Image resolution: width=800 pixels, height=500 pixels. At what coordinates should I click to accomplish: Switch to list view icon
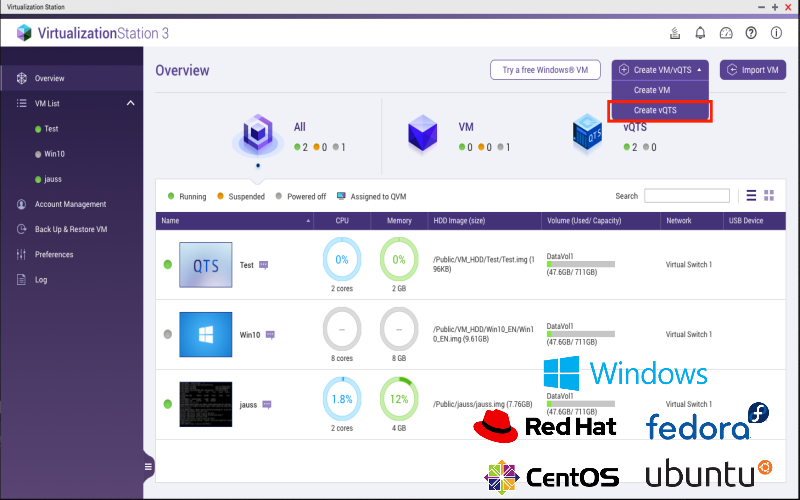coord(751,195)
